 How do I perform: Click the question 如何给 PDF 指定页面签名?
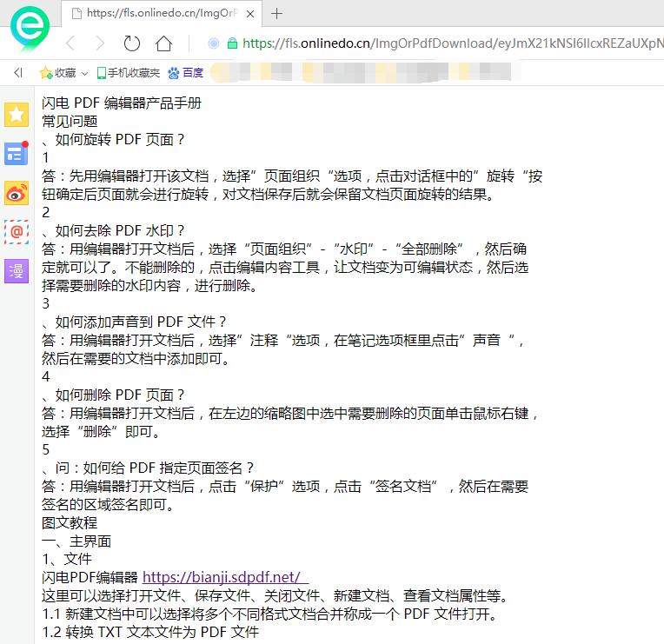tap(169, 468)
